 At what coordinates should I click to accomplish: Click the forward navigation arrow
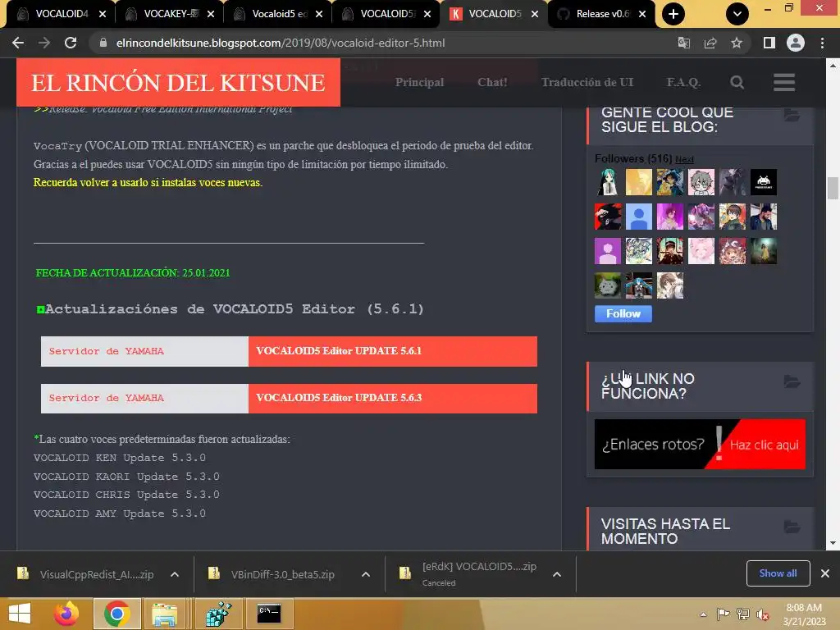(44, 43)
